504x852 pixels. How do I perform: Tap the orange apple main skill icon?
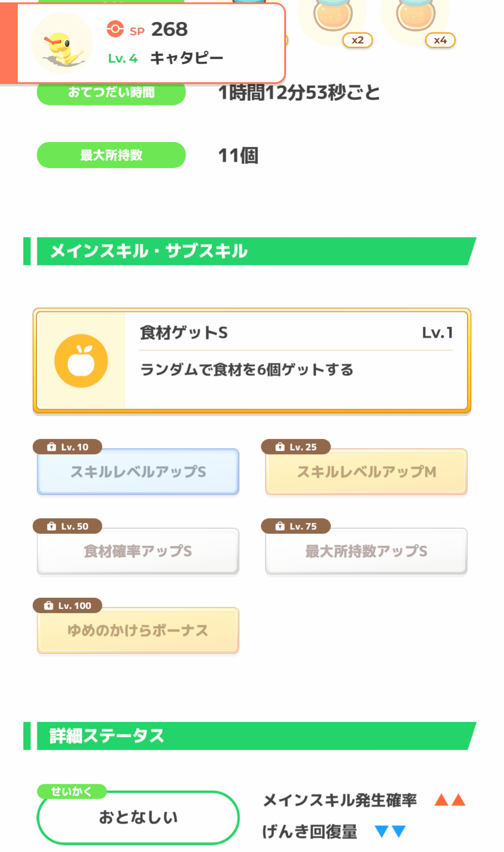[81, 361]
